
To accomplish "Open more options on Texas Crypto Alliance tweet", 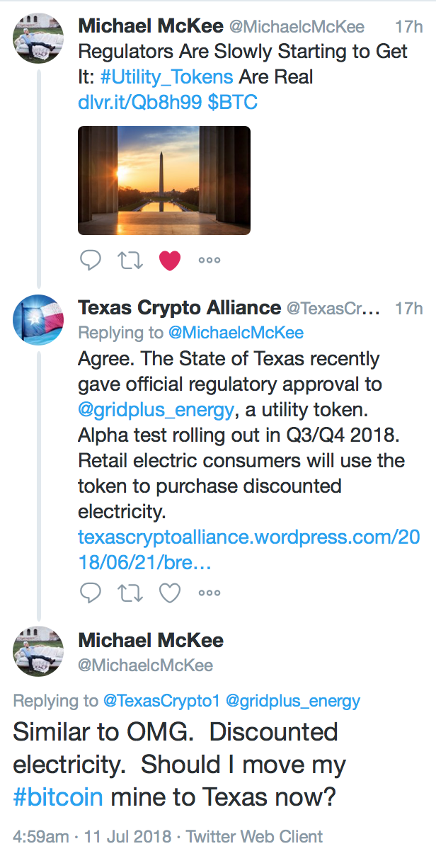I will click(x=210, y=593).
